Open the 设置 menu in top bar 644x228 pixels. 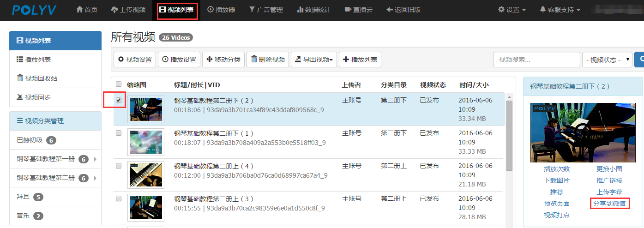[512, 10]
